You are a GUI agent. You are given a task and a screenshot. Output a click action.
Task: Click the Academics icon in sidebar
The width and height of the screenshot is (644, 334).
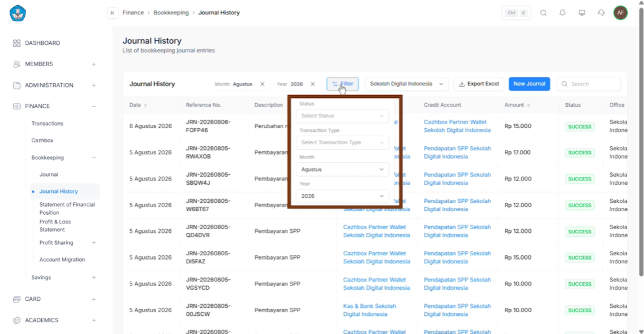(x=17, y=320)
